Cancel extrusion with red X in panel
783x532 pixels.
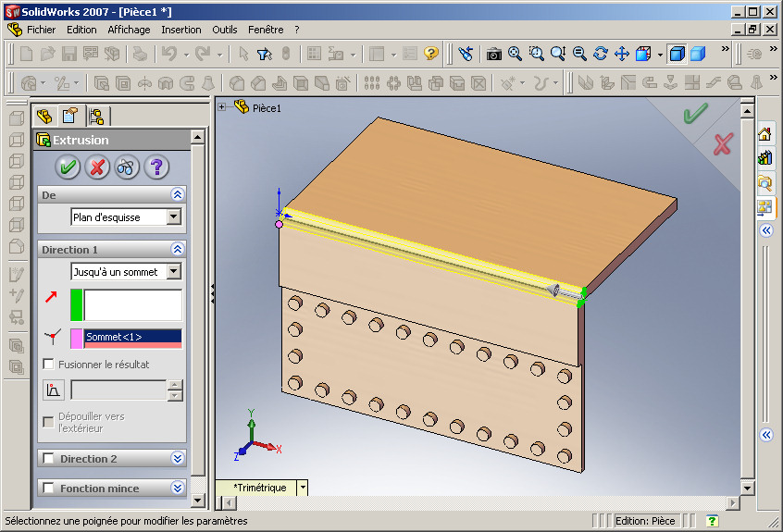click(x=97, y=167)
